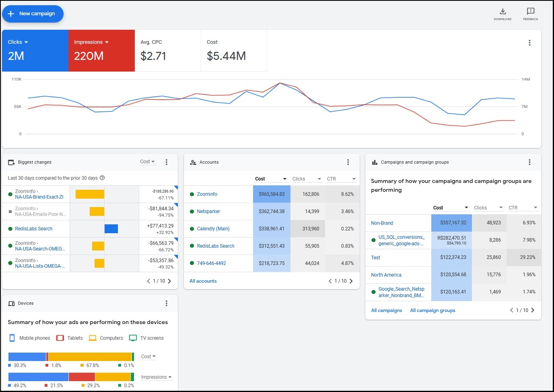This screenshot has height=392, width=554.
Task: Open overview chart three-dot menu
Action: coord(529,43)
